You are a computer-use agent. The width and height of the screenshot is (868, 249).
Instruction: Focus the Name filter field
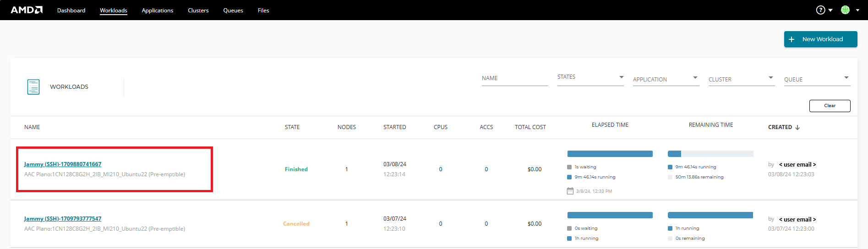(515, 79)
